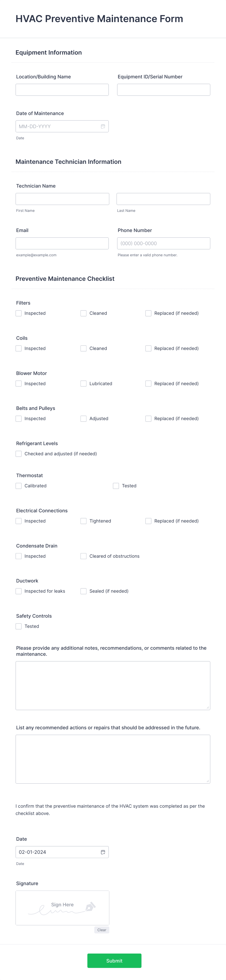Screen dimensions: 226x980
Task: Check Cleared of obstructions under Condensate Drain
Action: [x=83, y=556]
